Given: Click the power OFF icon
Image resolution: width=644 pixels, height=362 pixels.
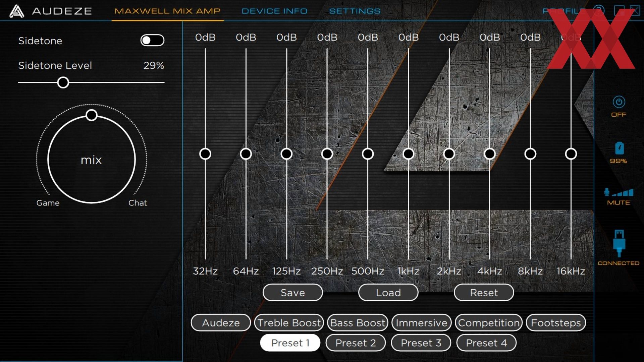Looking at the screenshot, I should click(619, 102).
